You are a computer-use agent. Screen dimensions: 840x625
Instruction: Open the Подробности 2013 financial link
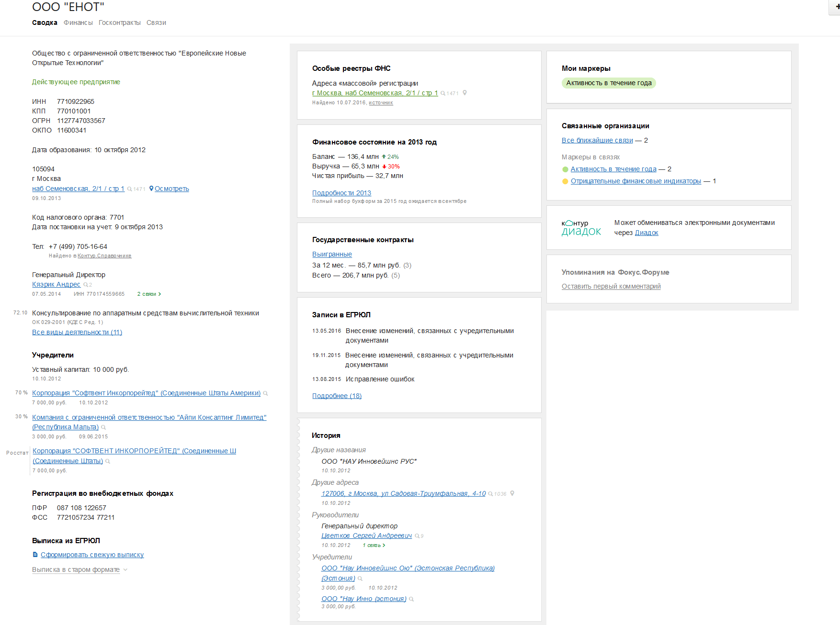(341, 193)
